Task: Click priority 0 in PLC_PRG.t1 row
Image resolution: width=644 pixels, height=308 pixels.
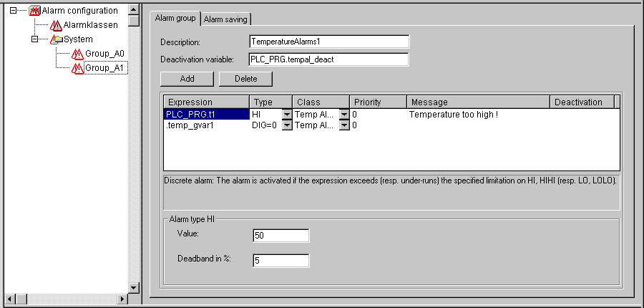Action: [354, 115]
